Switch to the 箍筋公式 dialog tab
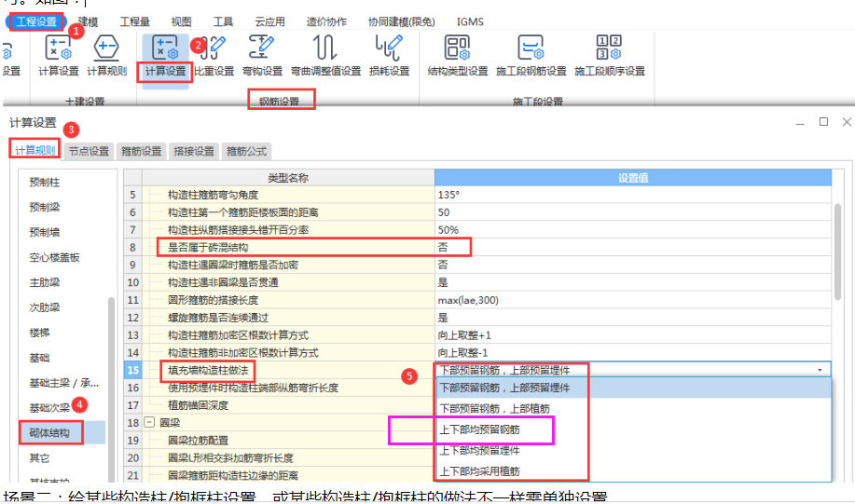 (246, 152)
